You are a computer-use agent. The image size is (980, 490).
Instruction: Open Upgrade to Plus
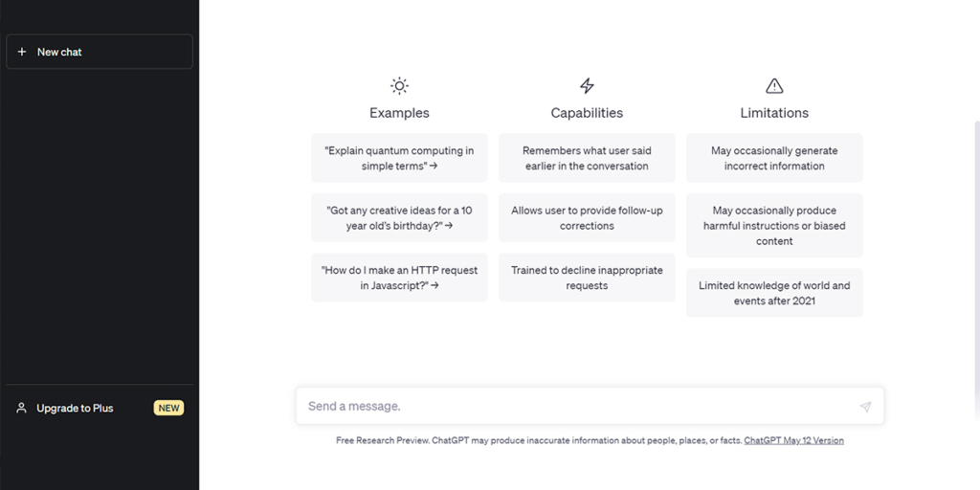[75, 408]
